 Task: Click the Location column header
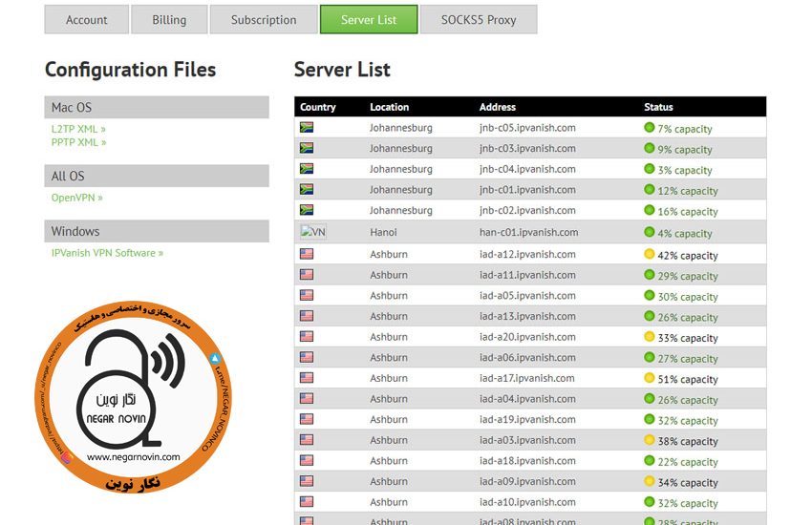tap(390, 107)
